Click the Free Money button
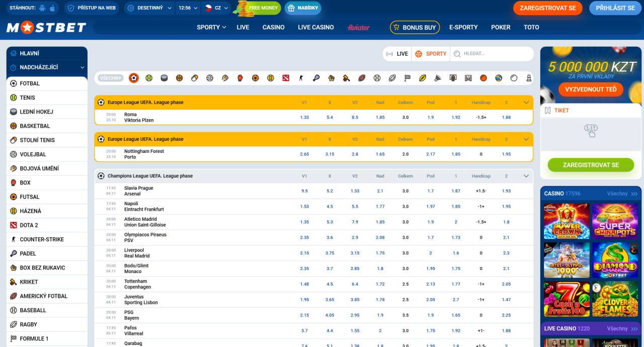Image resolution: width=644 pixels, height=347 pixels. [x=258, y=8]
